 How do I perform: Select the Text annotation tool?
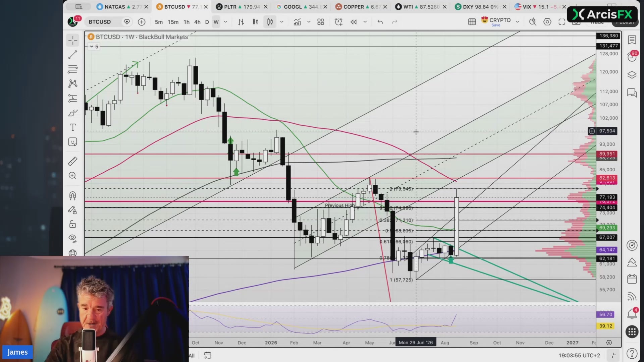tap(73, 127)
